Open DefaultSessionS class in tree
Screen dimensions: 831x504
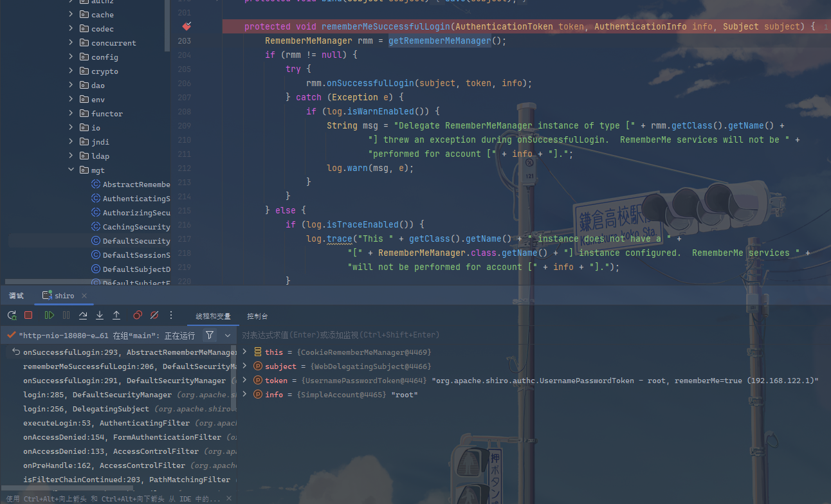click(131, 255)
